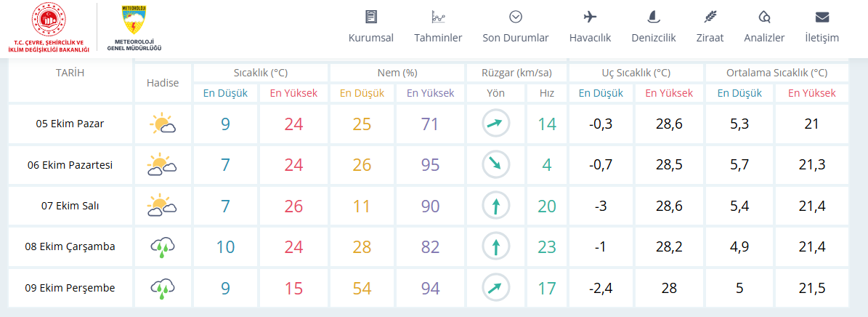
Task: Click the İletişim envelope icon
Action: click(x=822, y=17)
